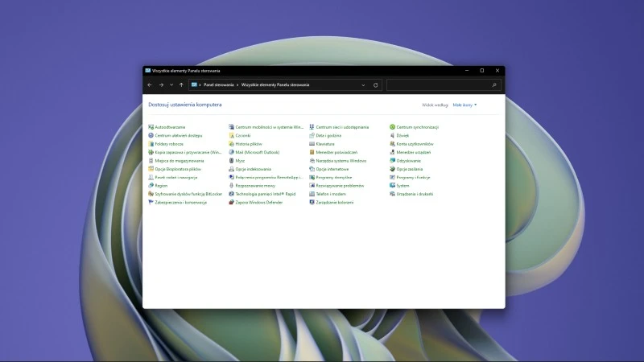The image size is (644, 362).
Task: Open Urządzenia i drukarki
Action: (411, 194)
